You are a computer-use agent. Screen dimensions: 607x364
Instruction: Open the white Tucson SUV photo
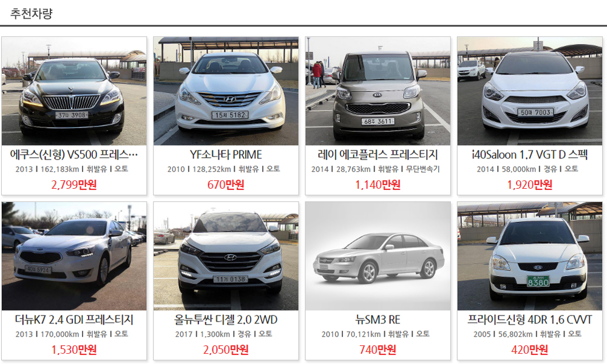[x=226, y=256]
